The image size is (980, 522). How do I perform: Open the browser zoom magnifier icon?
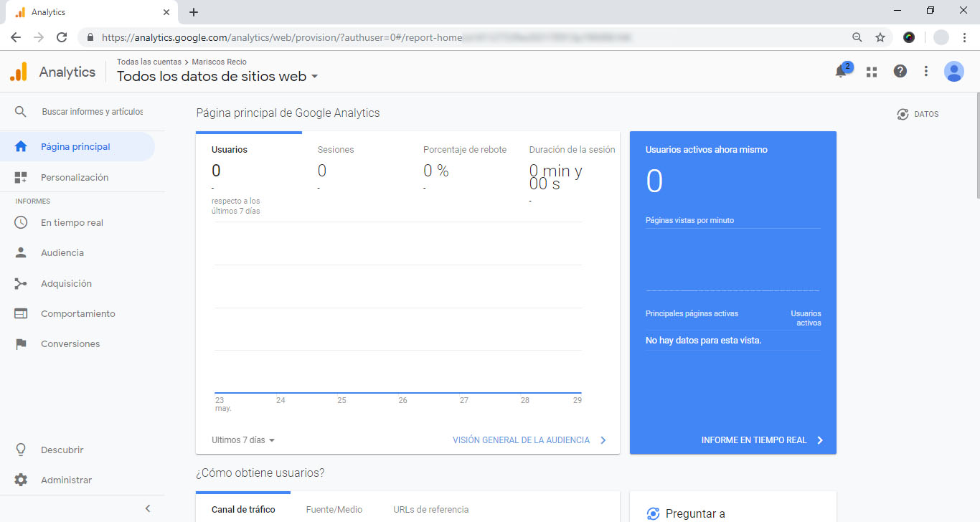tap(857, 37)
